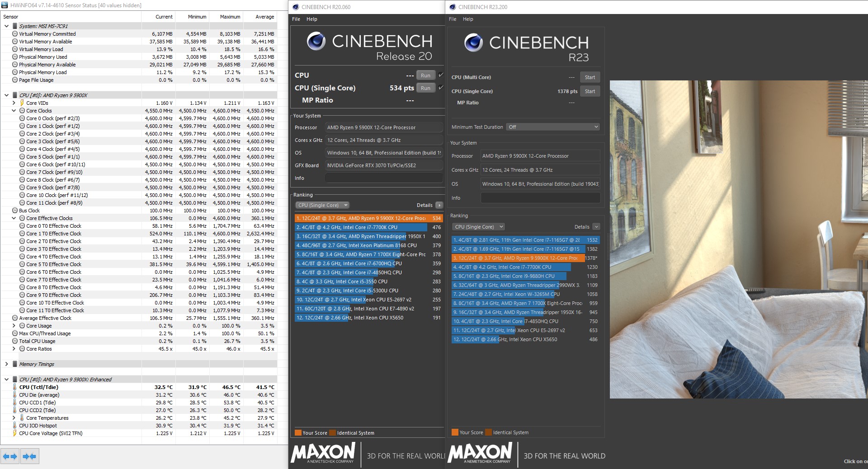Click the chip icon beside CPU Enhanced section
This screenshot has height=469, width=868.
15,380
